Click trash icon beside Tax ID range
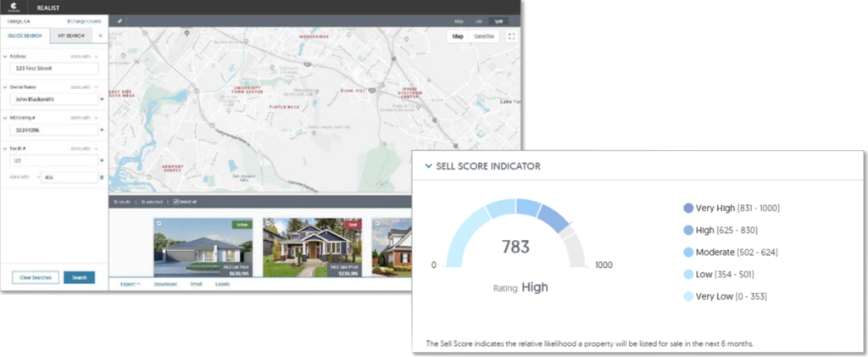868x357 pixels. (102, 177)
